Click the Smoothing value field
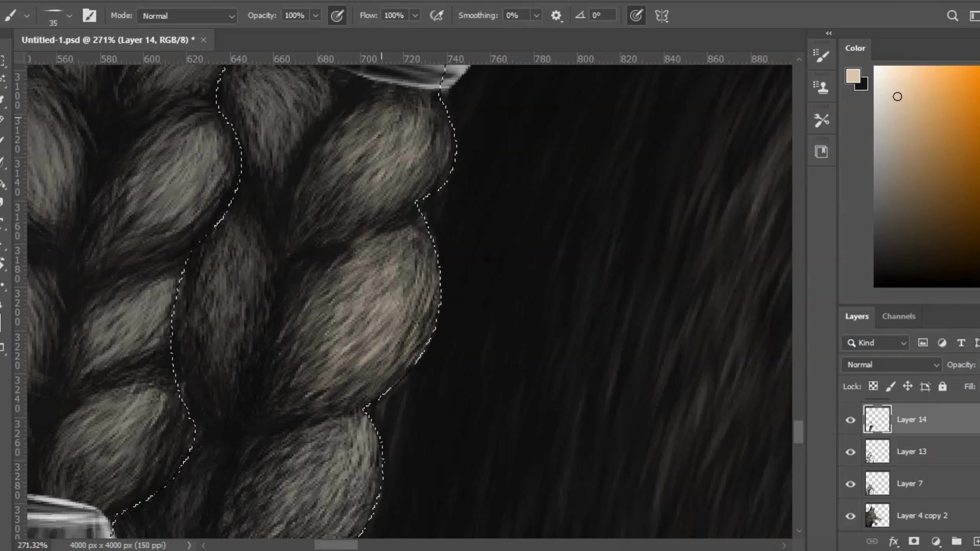This screenshot has width=980, height=551. pyautogui.click(x=516, y=15)
